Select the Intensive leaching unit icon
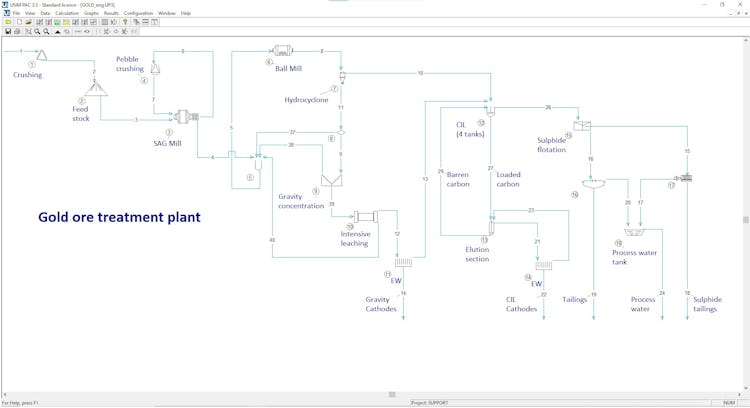Viewport: 750px width, 408px height. pyautogui.click(x=366, y=217)
